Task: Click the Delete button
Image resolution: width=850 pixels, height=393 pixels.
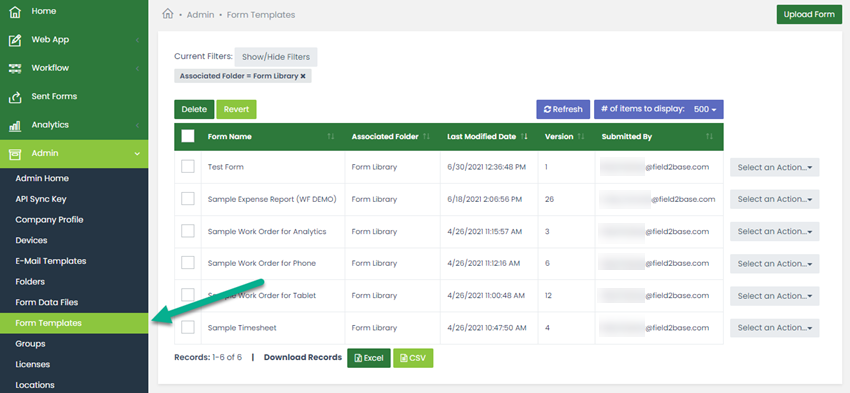Action: [x=194, y=109]
